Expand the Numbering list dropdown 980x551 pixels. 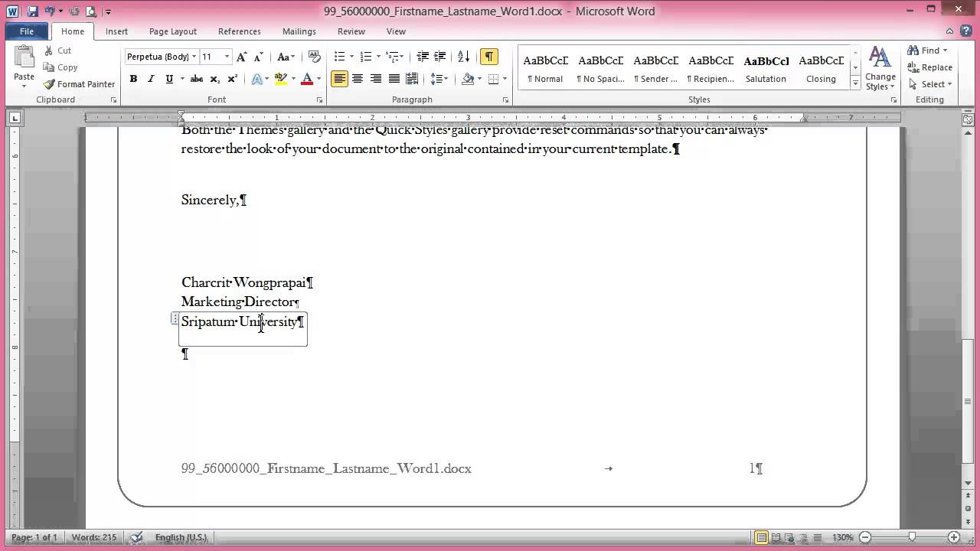coord(378,57)
